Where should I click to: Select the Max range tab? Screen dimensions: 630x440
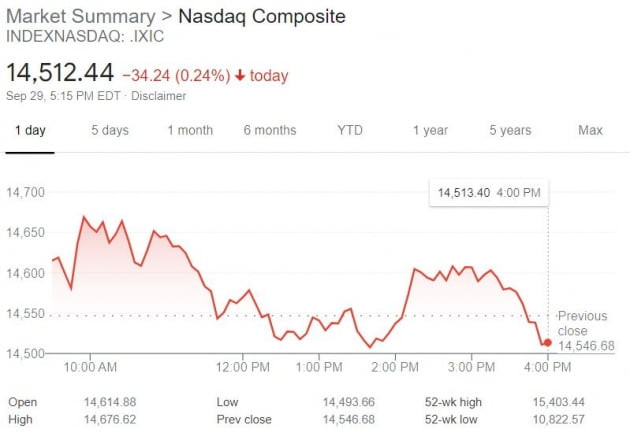click(590, 130)
